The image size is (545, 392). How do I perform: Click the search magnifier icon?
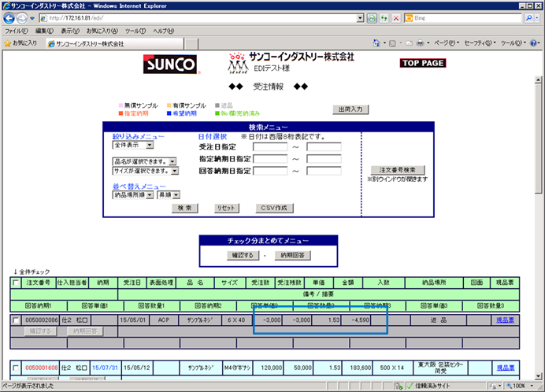(x=529, y=18)
